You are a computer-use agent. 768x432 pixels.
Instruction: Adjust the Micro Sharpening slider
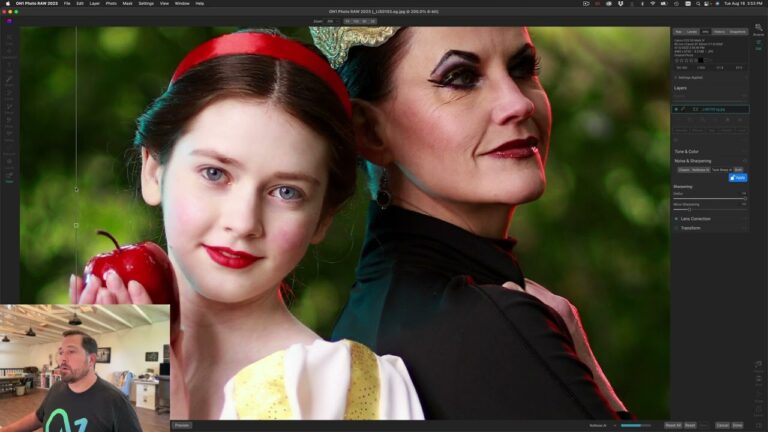710,209
